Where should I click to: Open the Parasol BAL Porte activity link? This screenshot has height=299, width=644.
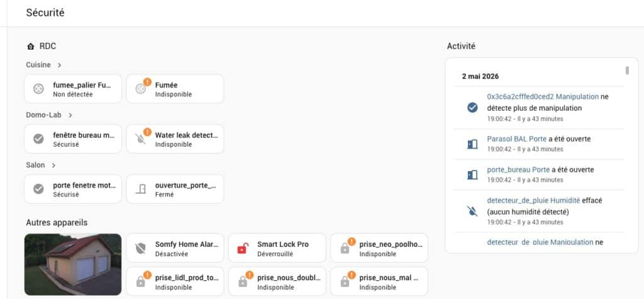point(517,139)
